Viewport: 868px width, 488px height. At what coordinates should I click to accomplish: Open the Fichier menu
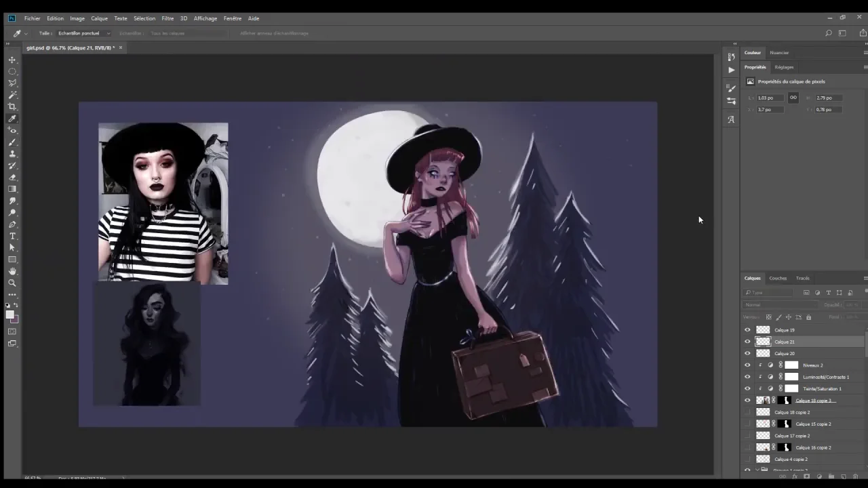(x=32, y=18)
